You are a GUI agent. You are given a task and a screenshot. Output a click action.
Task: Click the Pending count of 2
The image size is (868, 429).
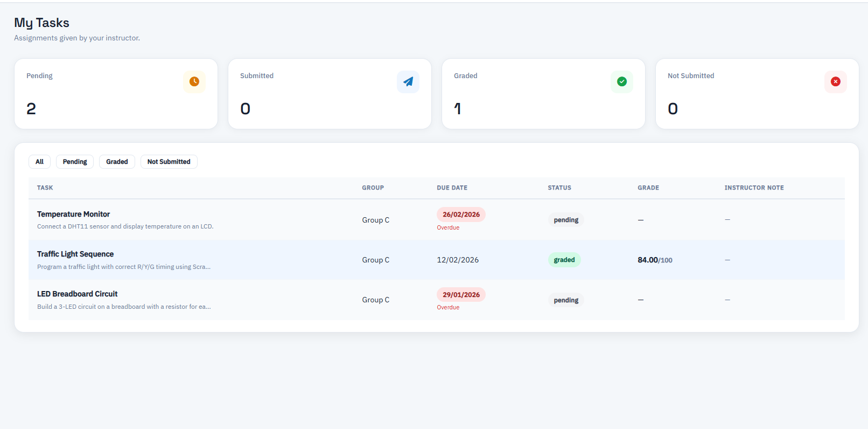click(31, 109)
